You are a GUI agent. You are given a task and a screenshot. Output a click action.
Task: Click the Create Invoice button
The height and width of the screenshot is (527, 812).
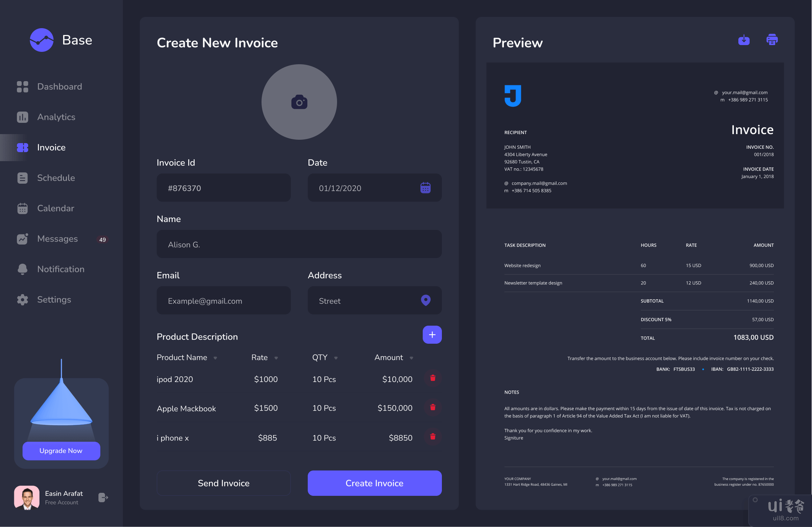pyautogui.click(x=374, y=483)
